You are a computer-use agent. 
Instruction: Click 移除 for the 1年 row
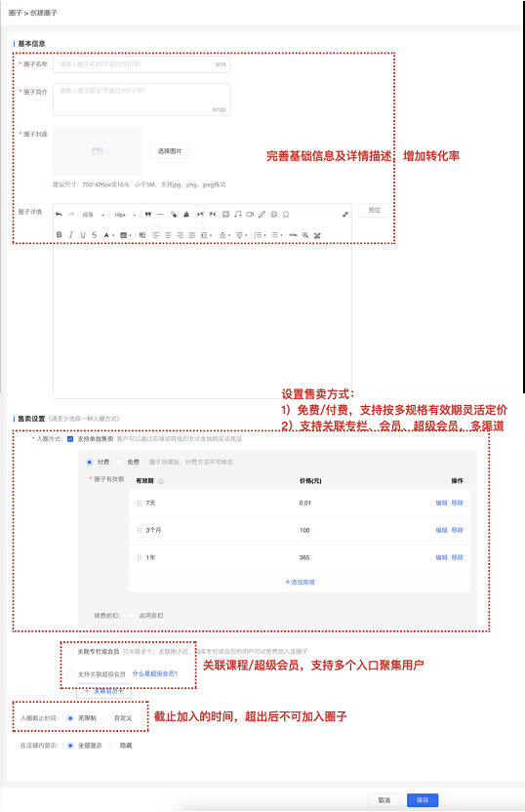(457, 557)
